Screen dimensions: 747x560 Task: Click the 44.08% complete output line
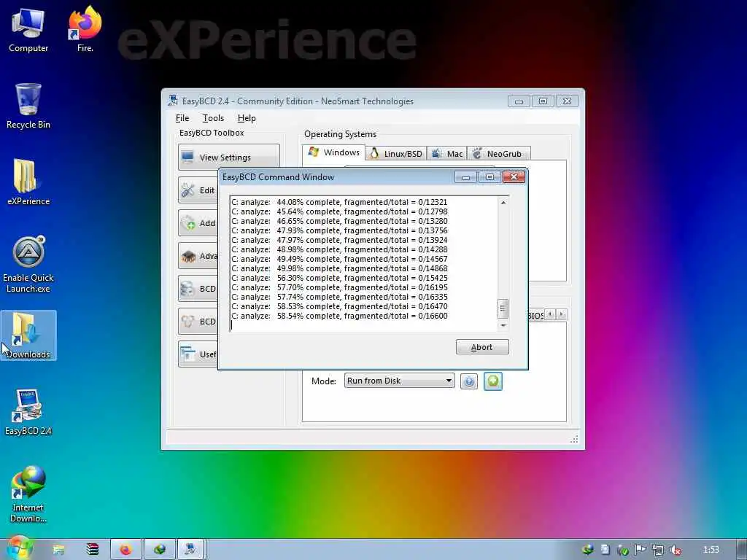click(x=339, y=202)
